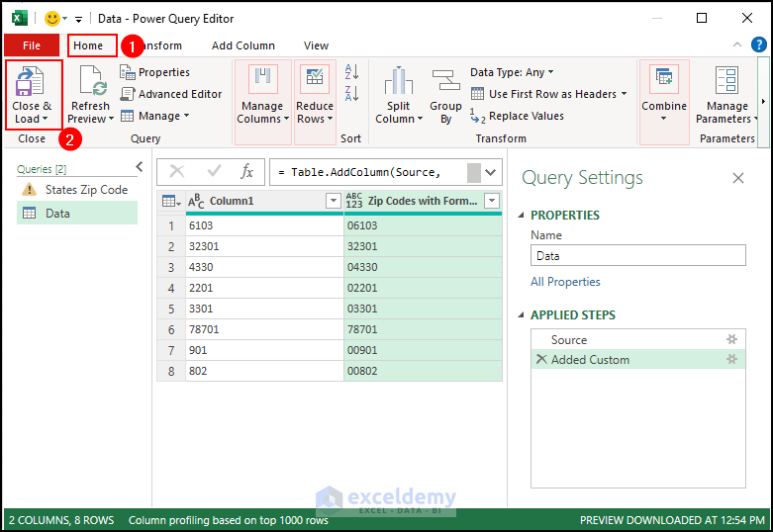Select row 1 number header

171,226
